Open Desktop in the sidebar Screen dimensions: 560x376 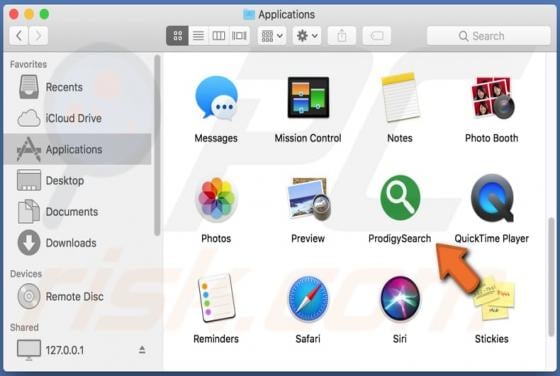(x=77, y=180)
